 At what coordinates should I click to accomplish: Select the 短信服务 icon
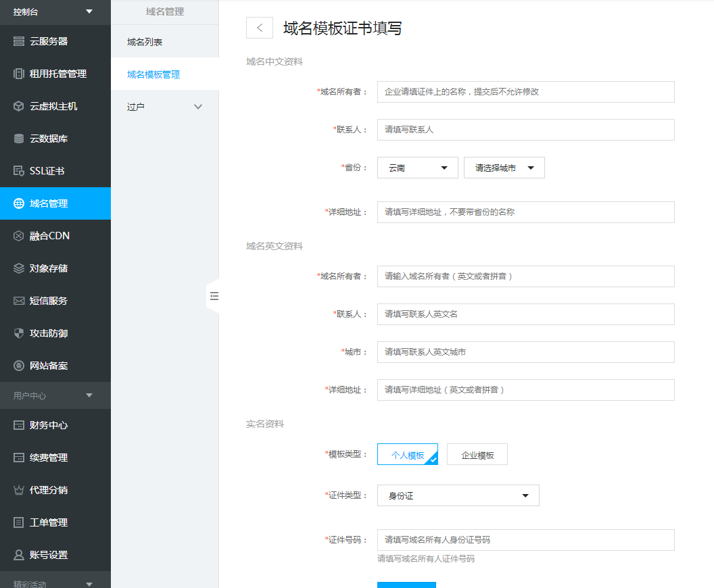[x=42, y=300]
